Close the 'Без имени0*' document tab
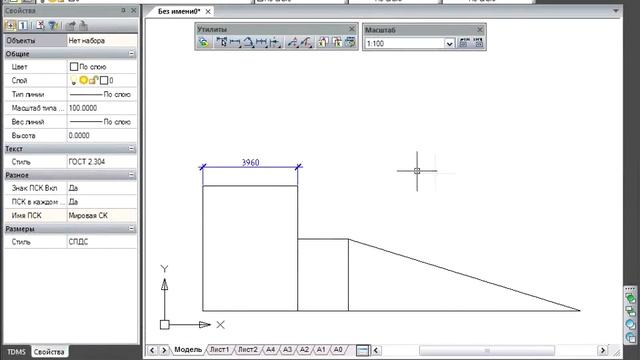Screen dimensions: 640x360 (208, 11)
